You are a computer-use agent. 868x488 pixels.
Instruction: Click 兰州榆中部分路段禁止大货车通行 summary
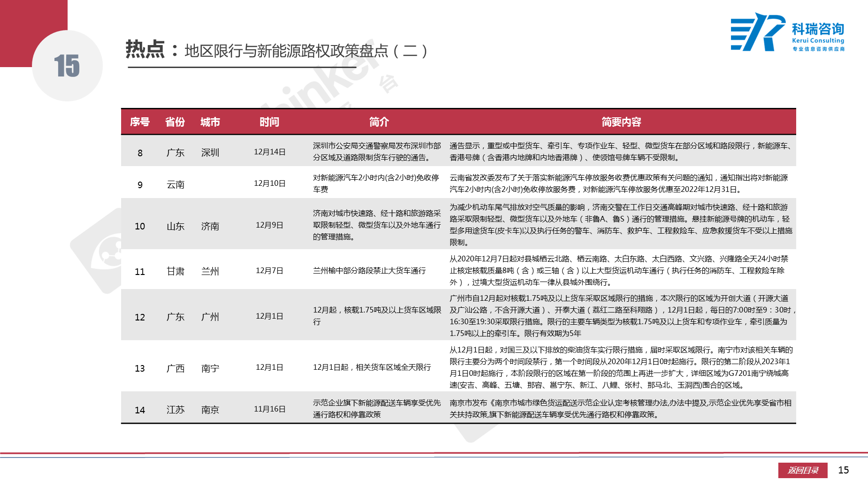[x=369, y=271]
